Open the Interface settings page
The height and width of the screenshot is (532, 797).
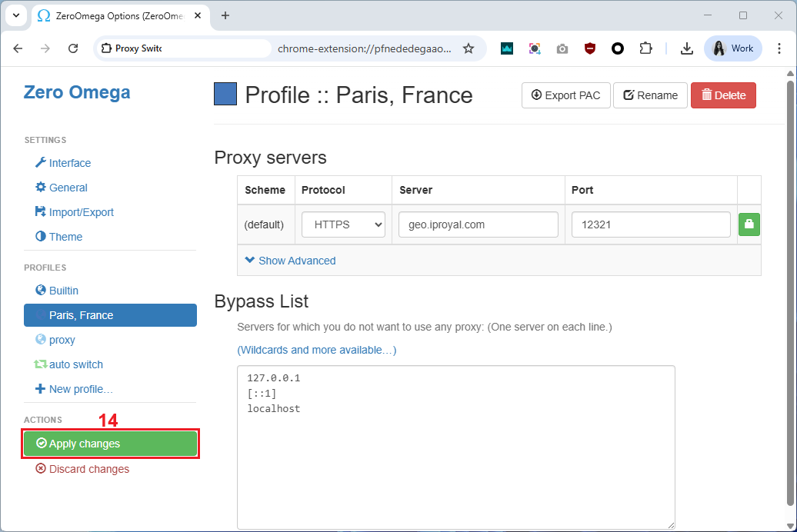(x=69, y=163)
